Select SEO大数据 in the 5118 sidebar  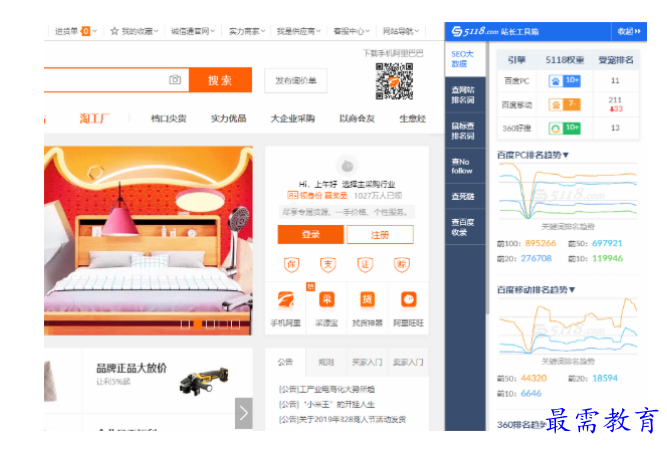click(x=465, y=59)
